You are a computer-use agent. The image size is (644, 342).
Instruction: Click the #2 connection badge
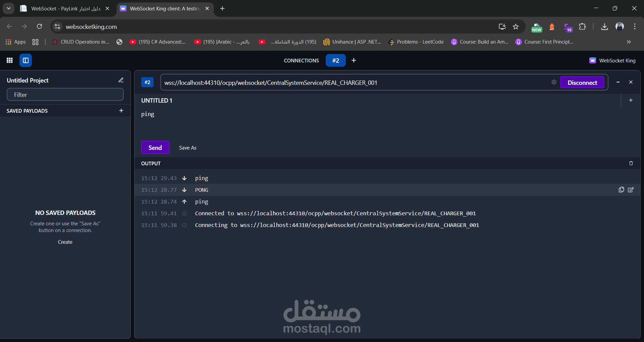[x=147, y=82]
